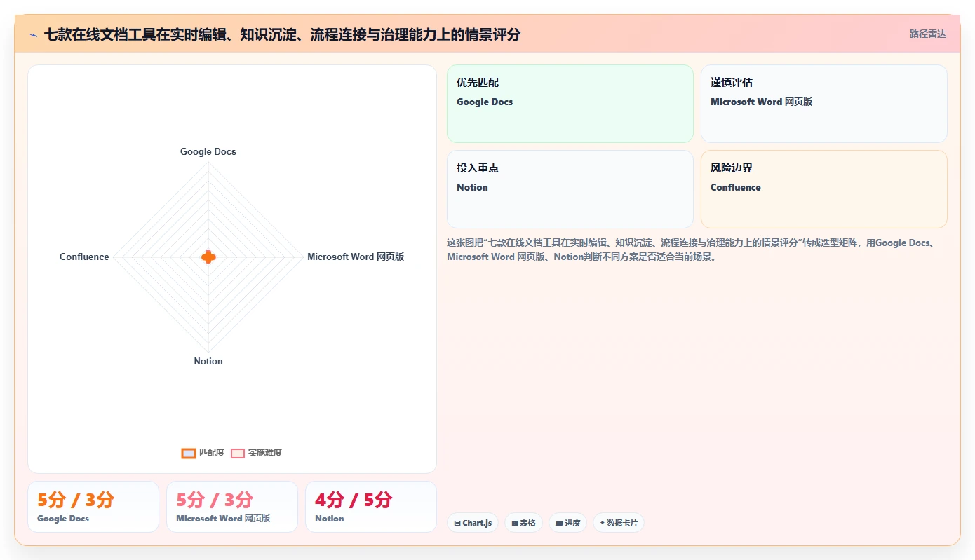Click the star icon inside the 数据卡片 chip
Screen dimensions: 975x560
tap(603, 523)
